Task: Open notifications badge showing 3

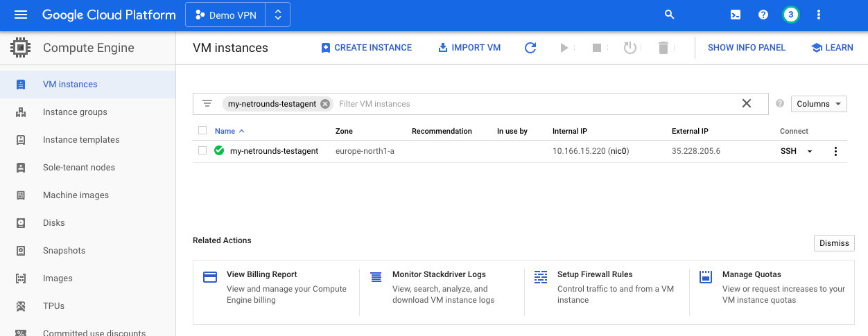Action: [791, 15]
